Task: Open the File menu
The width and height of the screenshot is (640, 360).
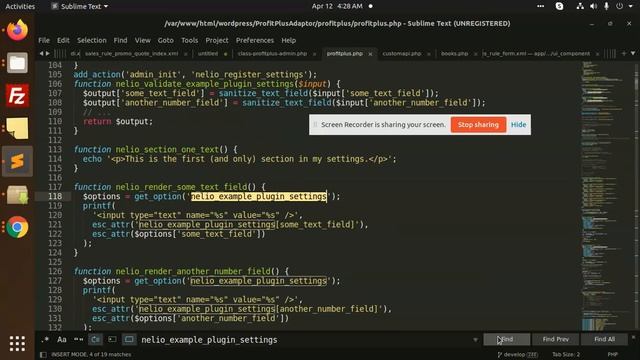Action: click(44, 40)
